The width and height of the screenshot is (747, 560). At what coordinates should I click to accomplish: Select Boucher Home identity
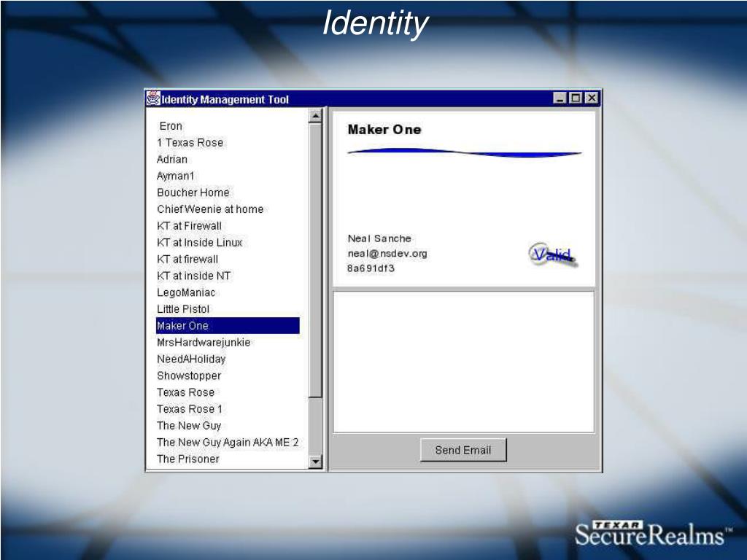click(x=193, y=192)
